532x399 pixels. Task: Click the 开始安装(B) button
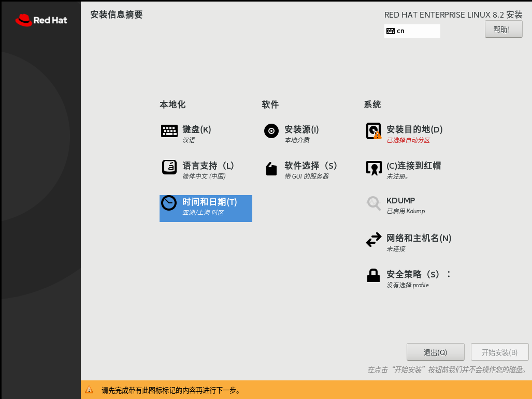click(499, 352)
